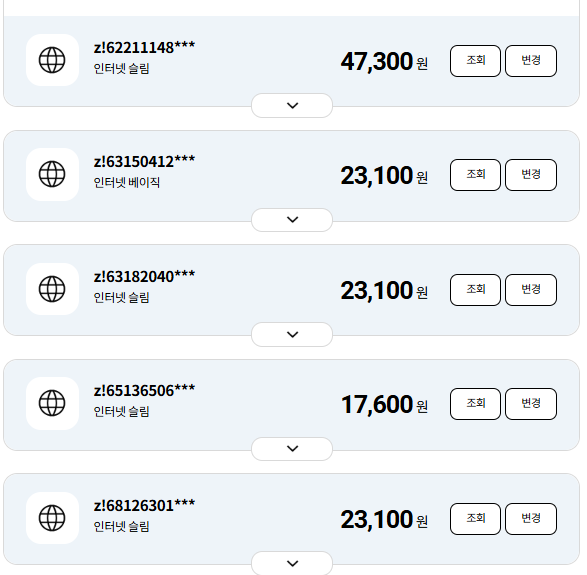Click 변경 for z!68126301*** line

coord(531,519)
